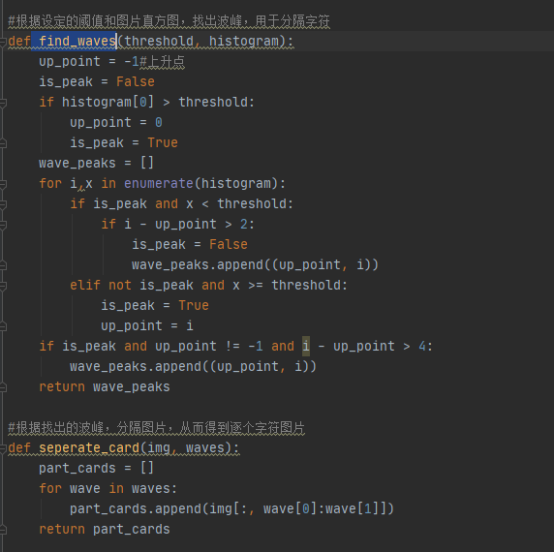554x552 pixels.
Task: Fold the 'if histogram[0] > threshold' block
Action: click(3, 103)
